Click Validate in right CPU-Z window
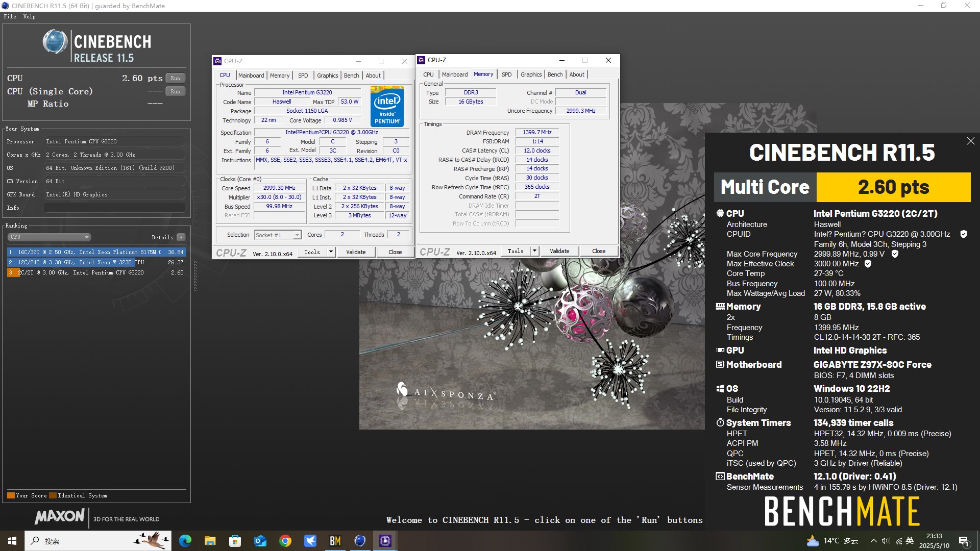The image size is (980, 551). tap(559, 251)
